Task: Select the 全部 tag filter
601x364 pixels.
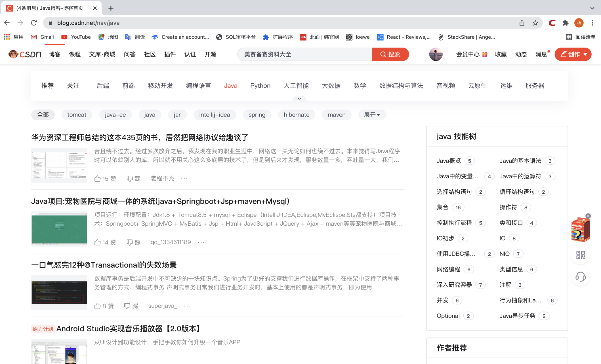Action: [43, 115]
